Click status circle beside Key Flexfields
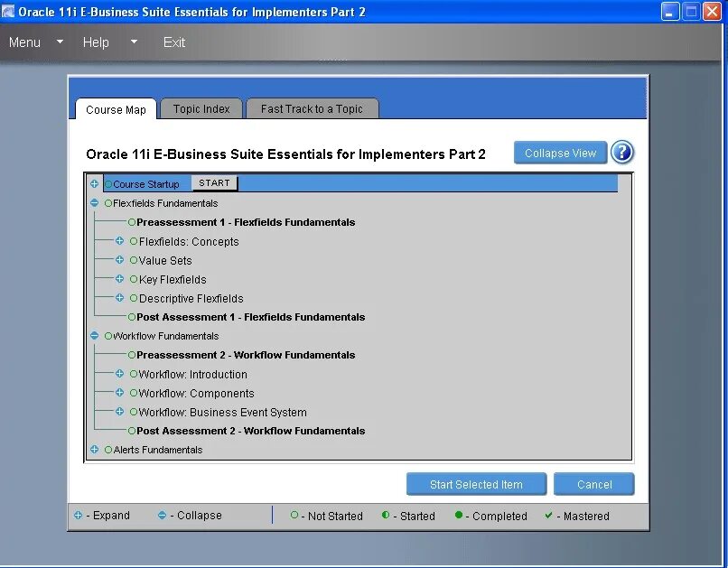 [x=134, y=279]
